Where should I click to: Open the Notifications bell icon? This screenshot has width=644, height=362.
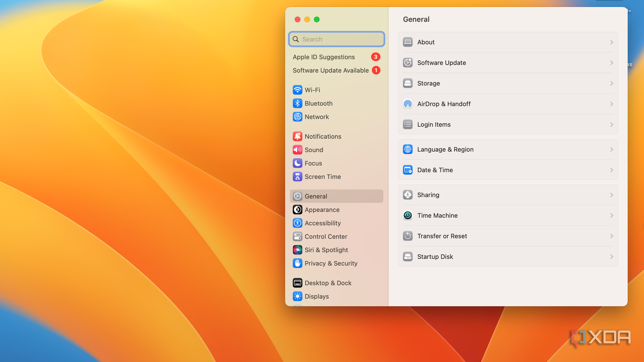coord(297,136)
